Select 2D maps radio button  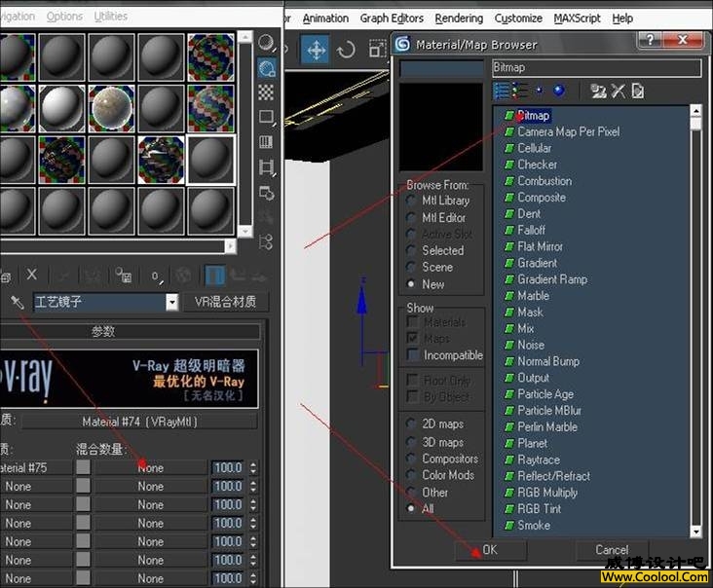[x=411, y=423]
